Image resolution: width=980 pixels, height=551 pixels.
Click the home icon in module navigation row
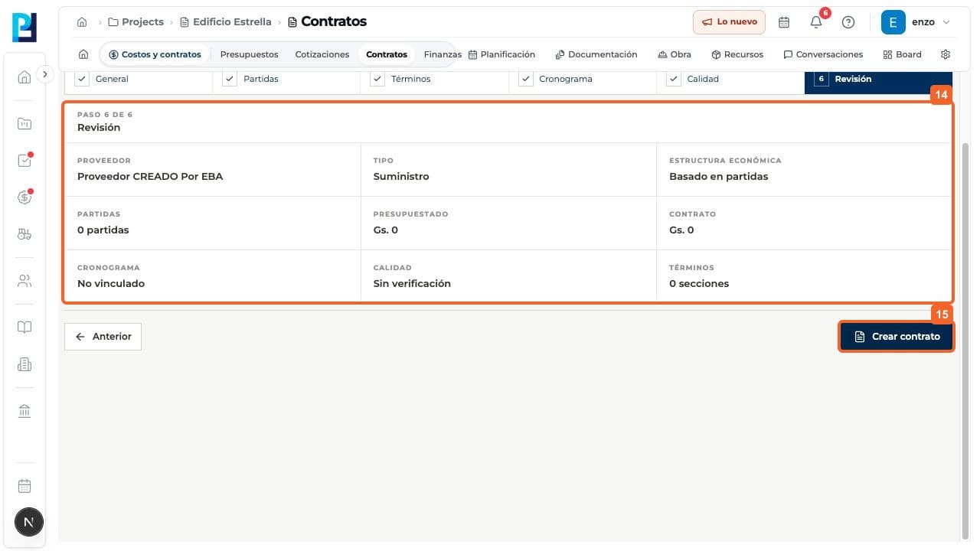83,54
